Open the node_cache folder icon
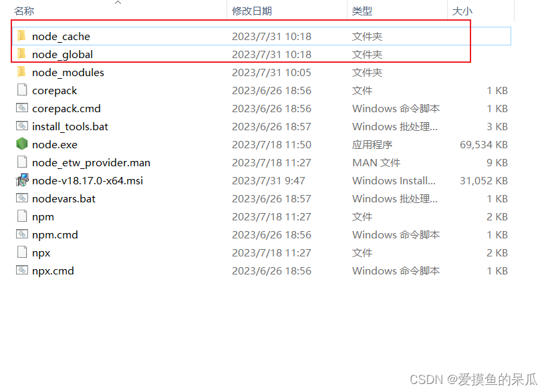This screenshot has width=548, height=392. click(x=22, y=36)
